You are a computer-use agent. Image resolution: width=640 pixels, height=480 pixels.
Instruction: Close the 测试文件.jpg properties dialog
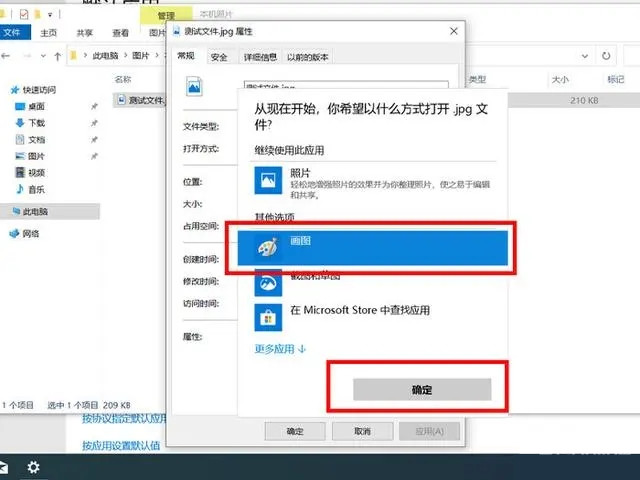point(453,31)
